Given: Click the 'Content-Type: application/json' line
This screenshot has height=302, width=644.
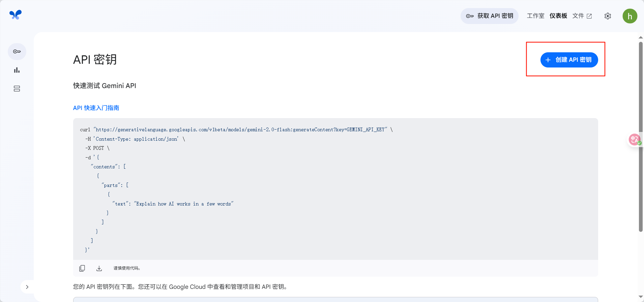Looking at the screenshot, I should (x=135, y=139).
